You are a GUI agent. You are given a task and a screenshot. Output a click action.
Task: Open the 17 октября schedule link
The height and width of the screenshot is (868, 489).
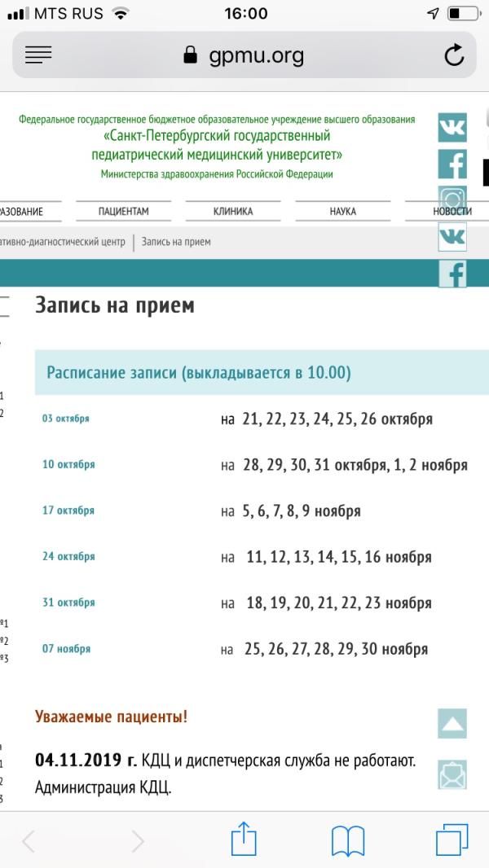68,511
